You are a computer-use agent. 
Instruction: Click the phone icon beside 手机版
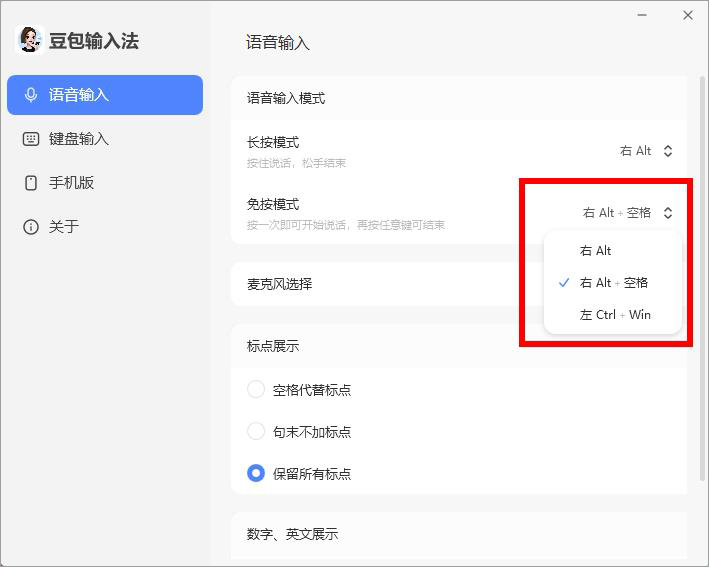pos(31,183)
